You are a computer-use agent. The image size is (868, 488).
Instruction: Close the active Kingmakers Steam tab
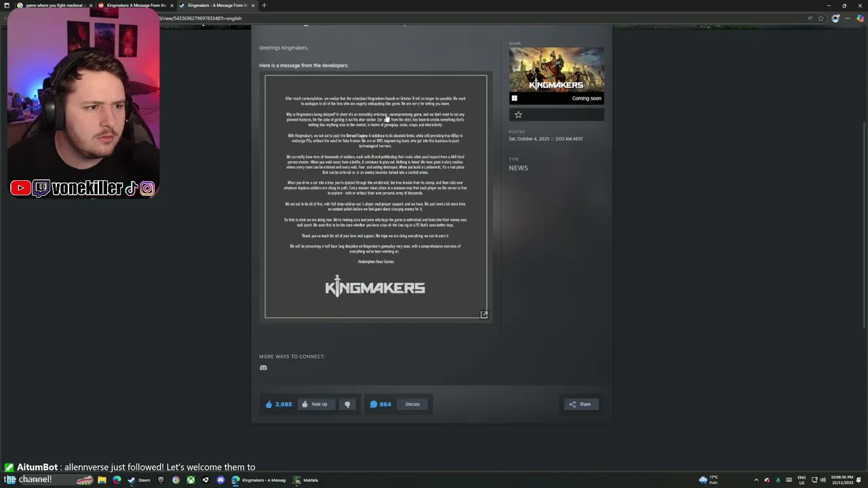click(x=253, y=5)
